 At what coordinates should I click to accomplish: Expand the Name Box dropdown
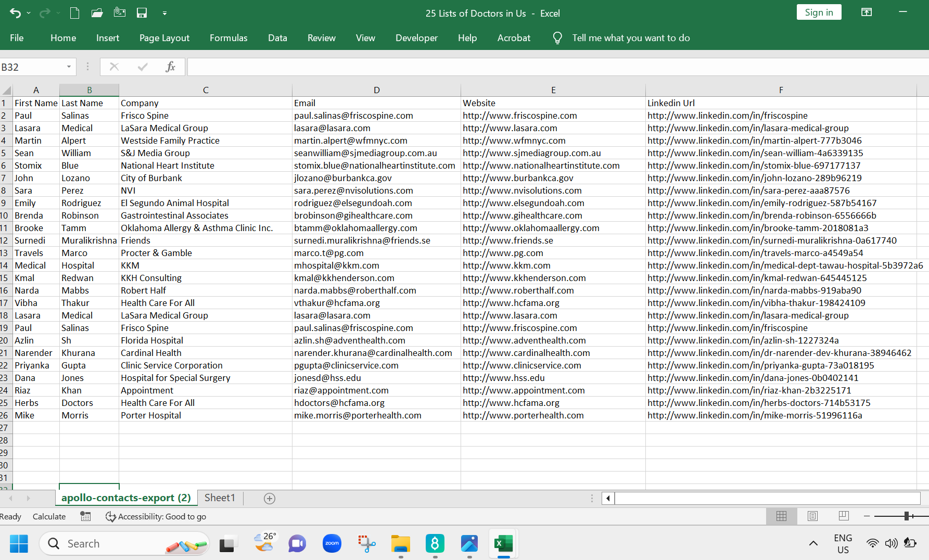69,67
